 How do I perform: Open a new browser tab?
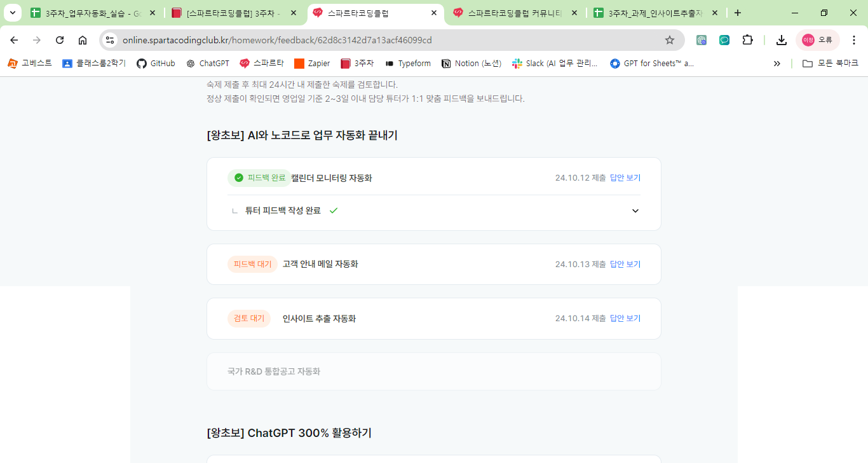737,13
